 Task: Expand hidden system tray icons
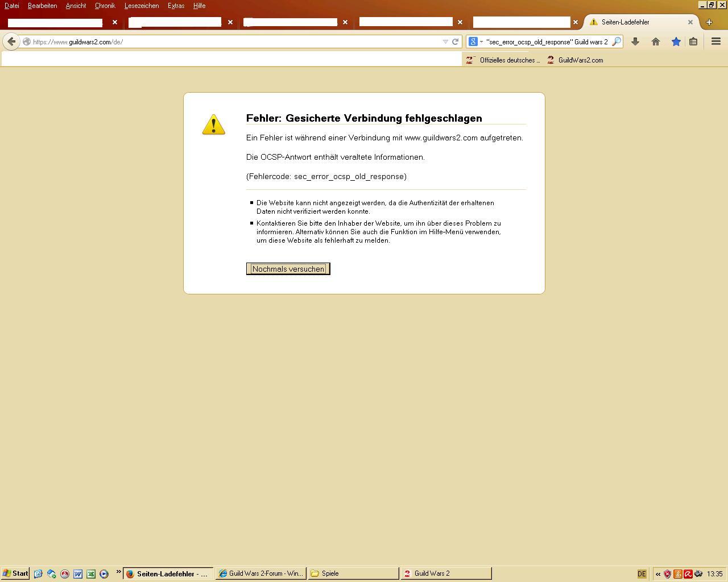pos(658,574)
